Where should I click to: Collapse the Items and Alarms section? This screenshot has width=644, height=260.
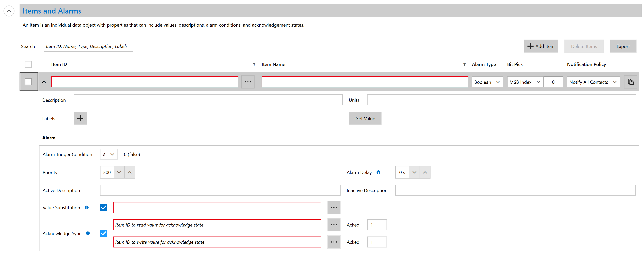coord(9,11)
